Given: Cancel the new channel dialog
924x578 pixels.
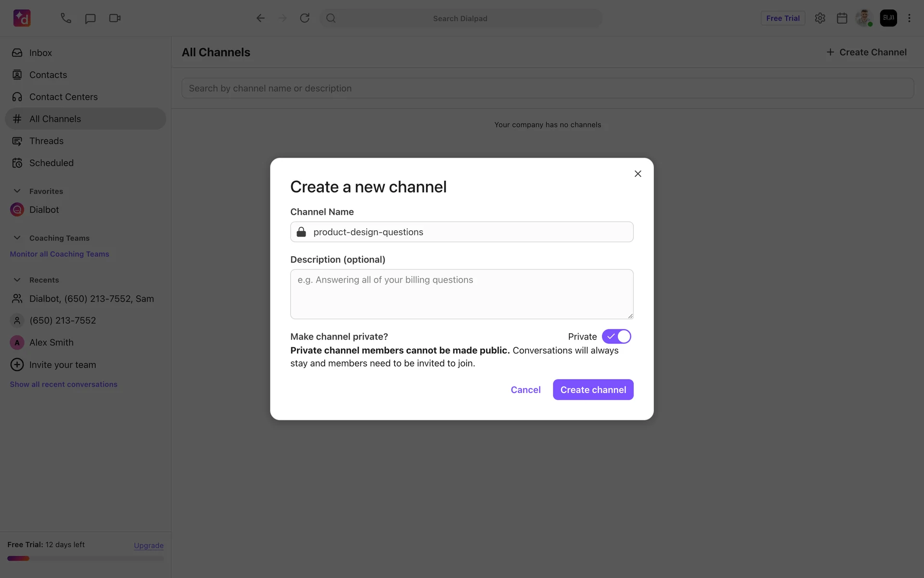Looking at the screenshot, I should coord(526,390).
